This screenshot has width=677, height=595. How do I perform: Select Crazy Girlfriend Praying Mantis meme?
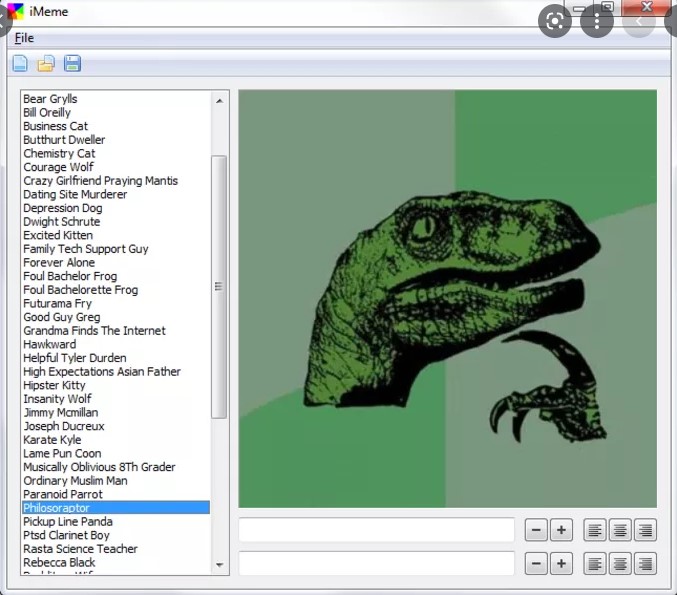coord(101,181)
